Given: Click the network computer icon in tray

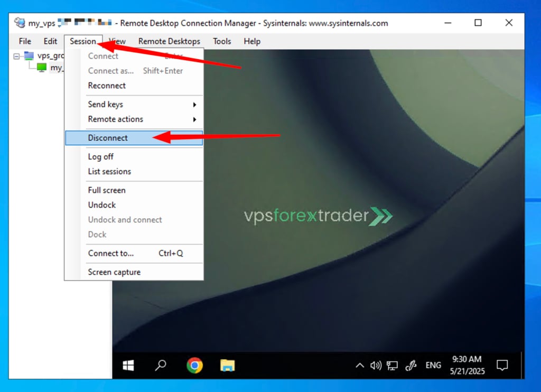Looking at the screenshot, I should [393, 366].
